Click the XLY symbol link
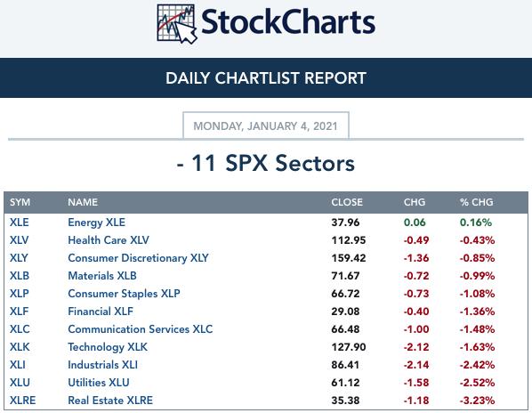Image resolution: width=532 pixels, height=413 pixels. (x=19, y=258)
